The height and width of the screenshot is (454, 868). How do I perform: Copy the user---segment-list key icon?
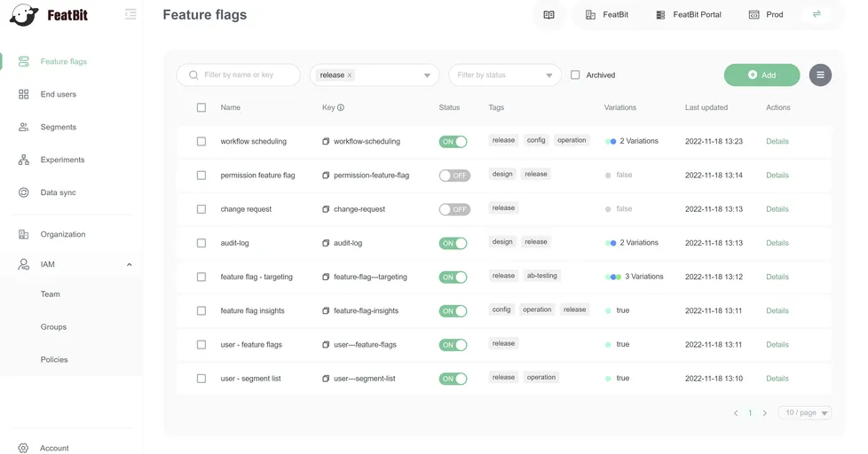coord(326,379)
